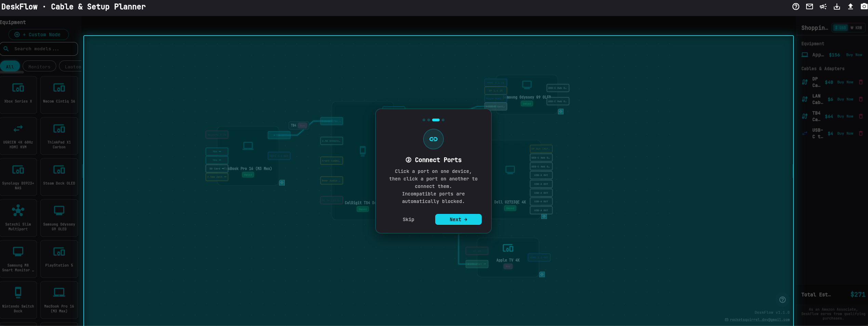Skip the tutorial dialog
The image size is (868, 326).
[408, 219]
